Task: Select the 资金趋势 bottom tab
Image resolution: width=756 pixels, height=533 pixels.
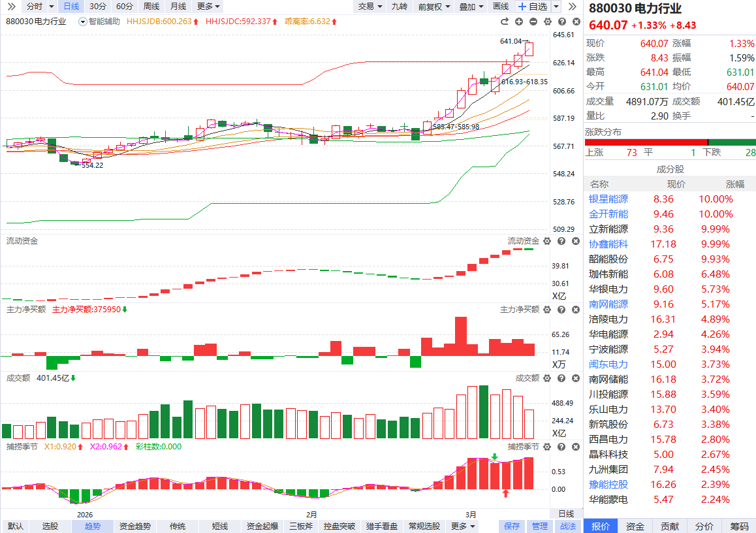Action: click(135, 526)
